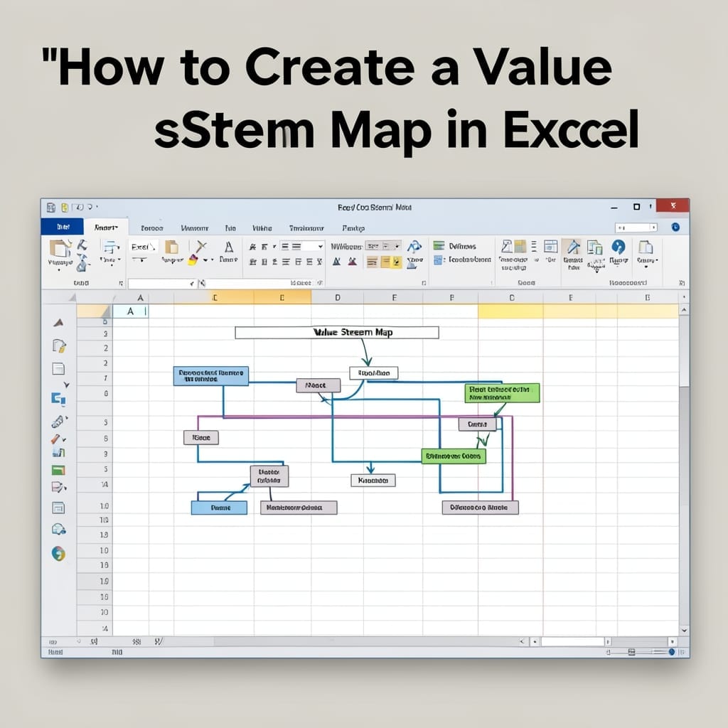Click the highlighted pen icon in ribbon

(574, 247)
